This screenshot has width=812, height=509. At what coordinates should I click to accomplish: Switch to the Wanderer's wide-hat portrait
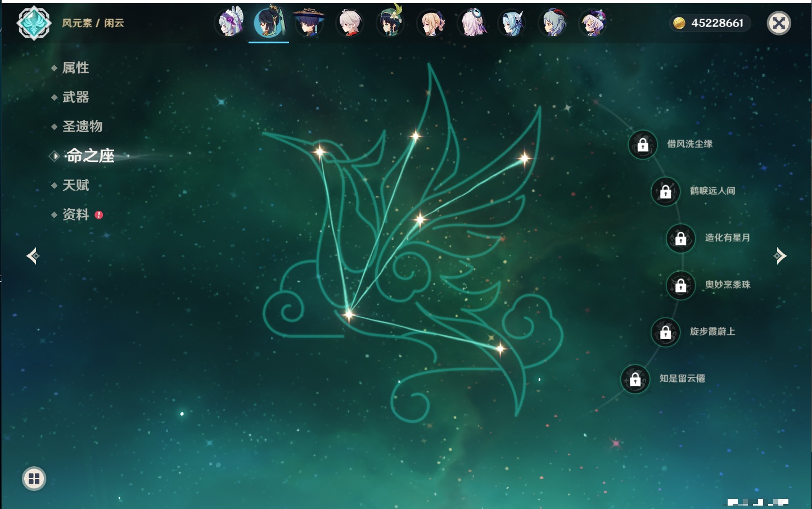[309, 23]
